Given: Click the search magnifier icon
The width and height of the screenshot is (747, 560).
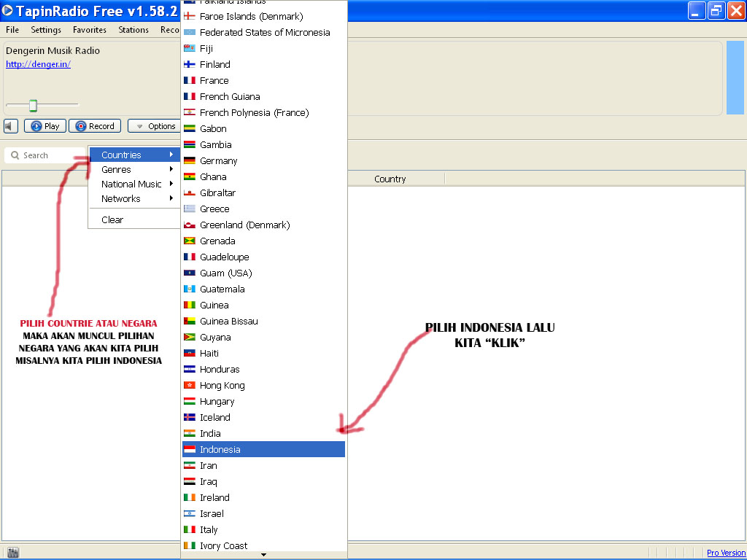Looking at the screenshot, I should 15,155.
